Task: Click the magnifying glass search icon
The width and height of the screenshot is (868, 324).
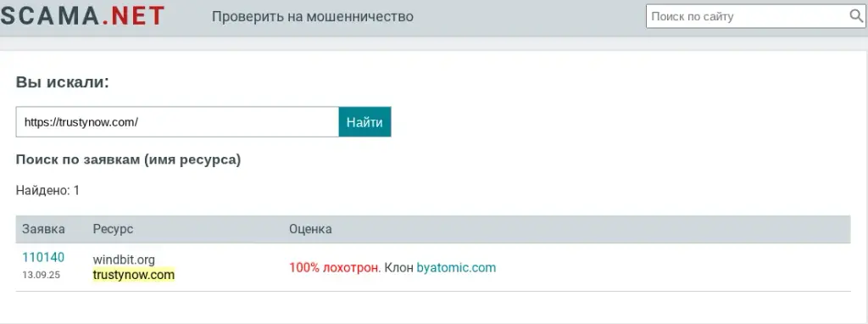Action: coord(856,16)
